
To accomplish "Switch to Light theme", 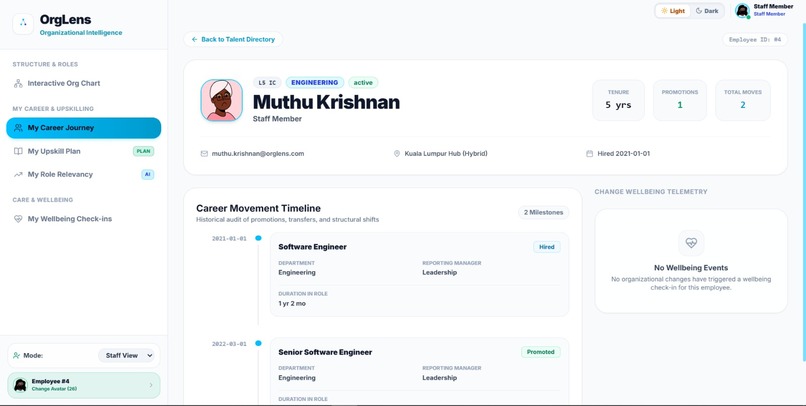I will (x=673, y=11).
